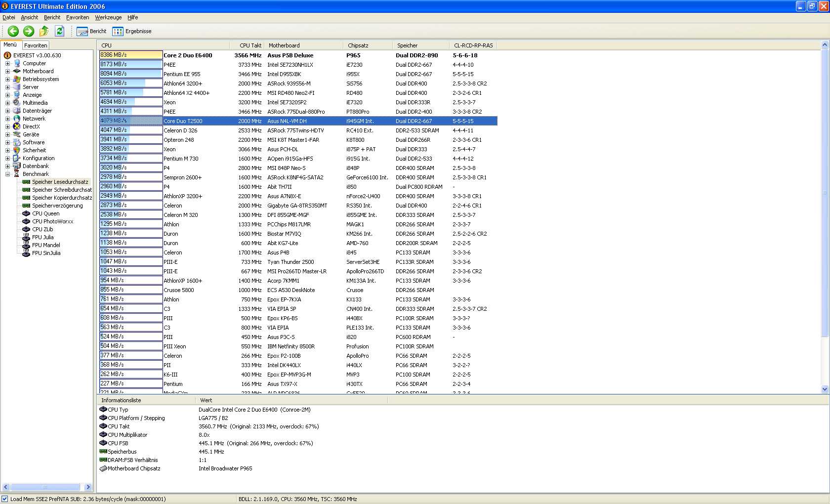Open the Bericht menu
The image size is (830, 504).
52,17
